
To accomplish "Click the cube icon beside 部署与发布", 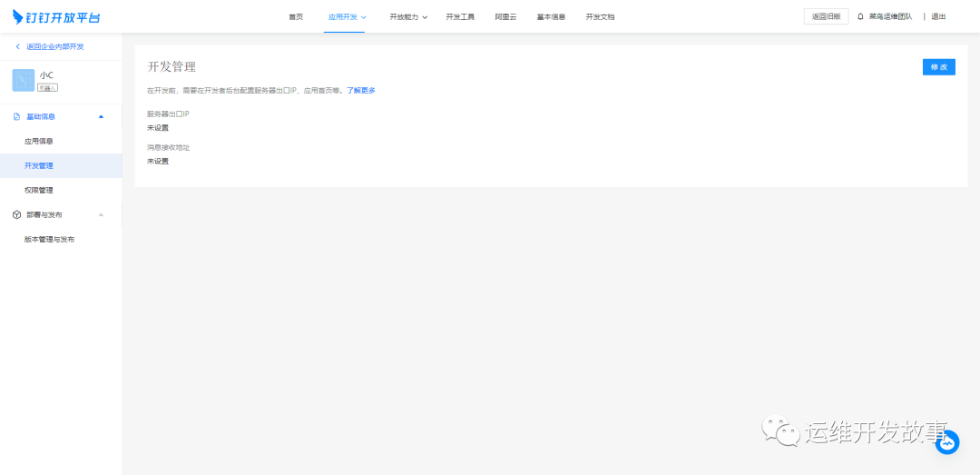I will pyautogui.click(x=16, y=215).
